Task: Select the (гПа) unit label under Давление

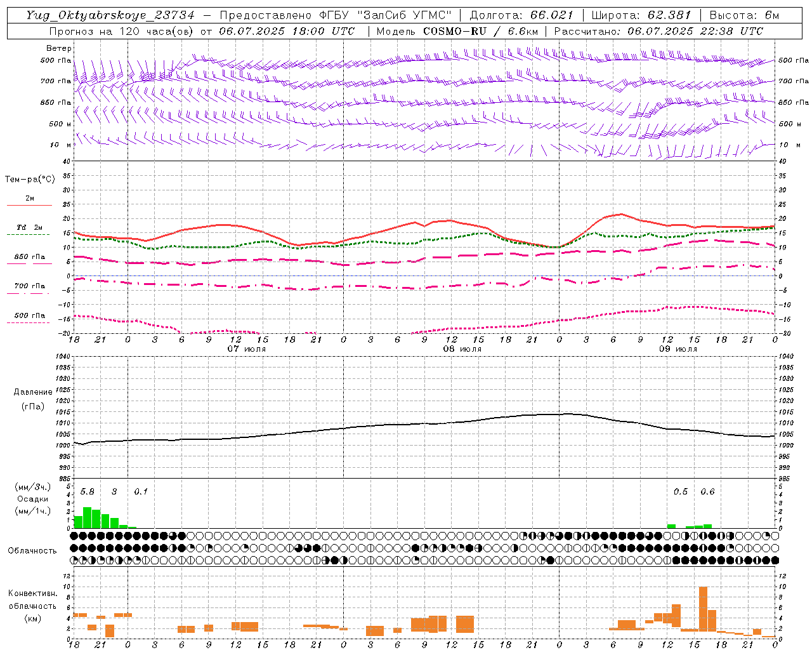Action: [x=33, y=406]
